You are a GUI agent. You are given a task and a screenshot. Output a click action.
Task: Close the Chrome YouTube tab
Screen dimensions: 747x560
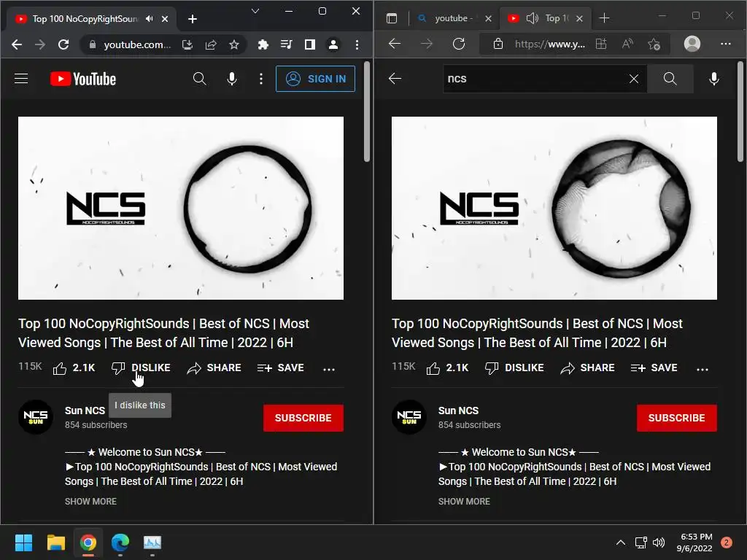(x=165, y=18)
